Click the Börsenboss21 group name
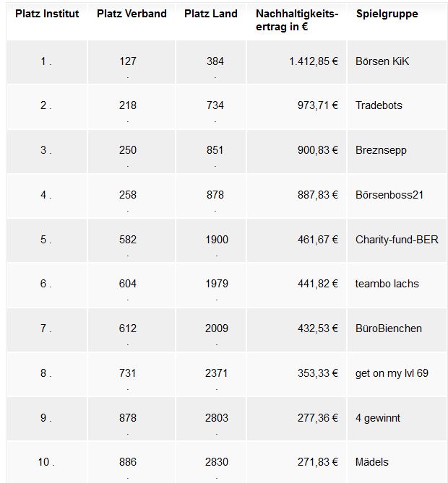Screen dimensions: 448x483 tap(389, 195)
